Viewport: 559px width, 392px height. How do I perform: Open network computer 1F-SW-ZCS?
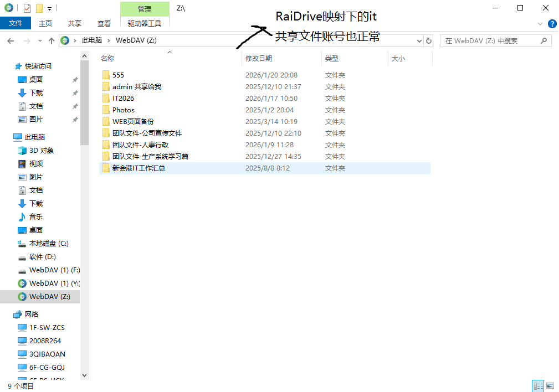47,328
